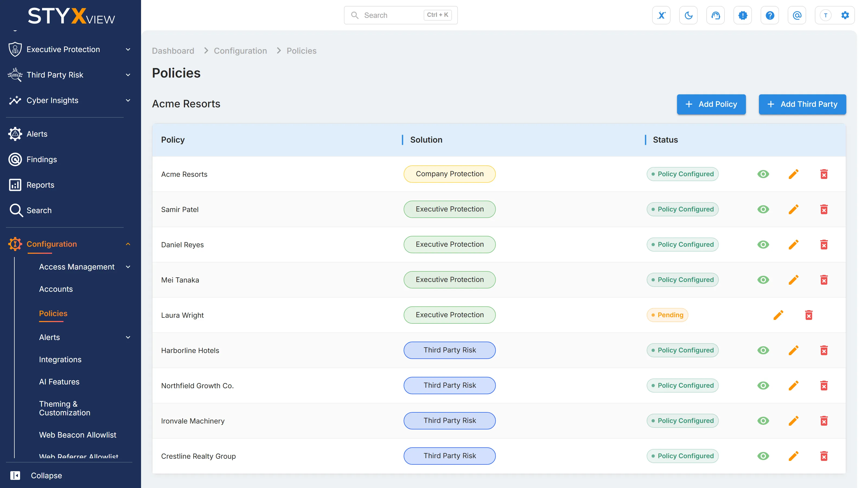The height and width of the screenshot is (488, 868).
Task: Edit the Samir Patel policy
Action: 793,210
